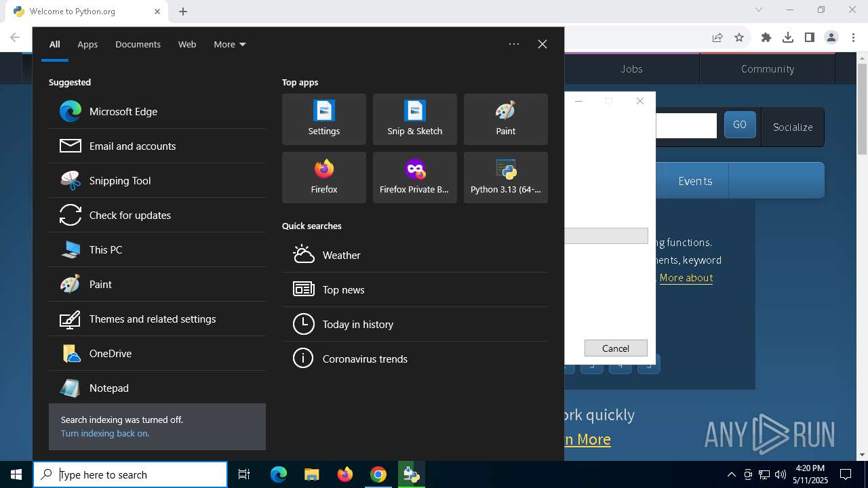Switch to the Apps search tab
Image resolution: width=868 pixels, height=488 pixels.
87,44
